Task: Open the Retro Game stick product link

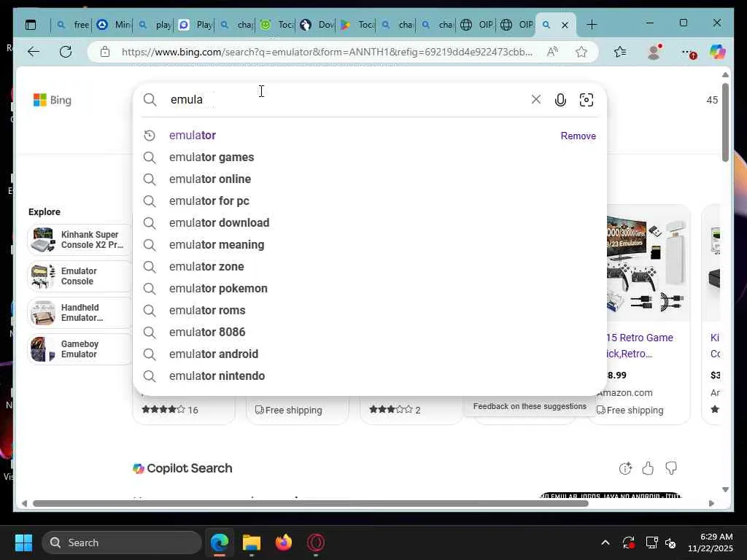Action: 639,345
